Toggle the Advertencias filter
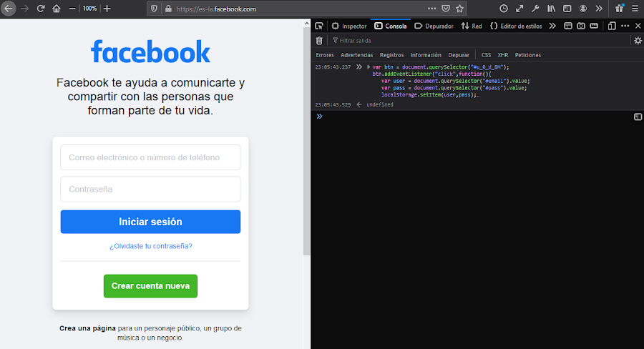 point(356,55)
